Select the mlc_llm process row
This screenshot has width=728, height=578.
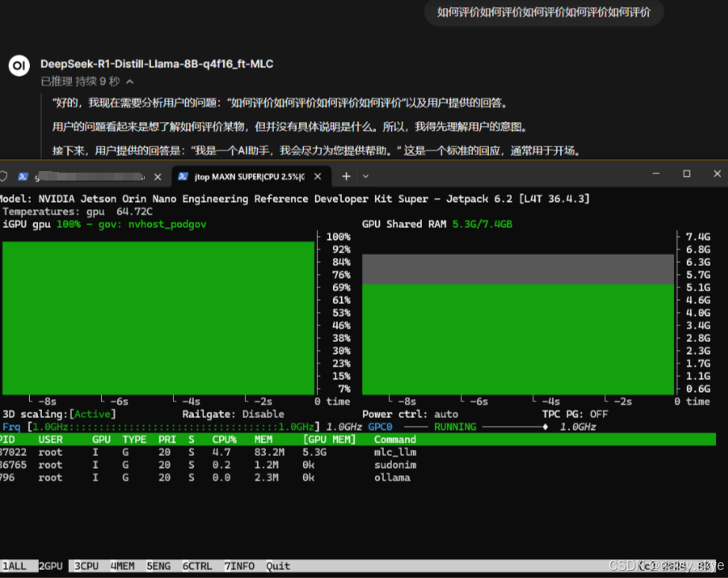click(358, 452)
